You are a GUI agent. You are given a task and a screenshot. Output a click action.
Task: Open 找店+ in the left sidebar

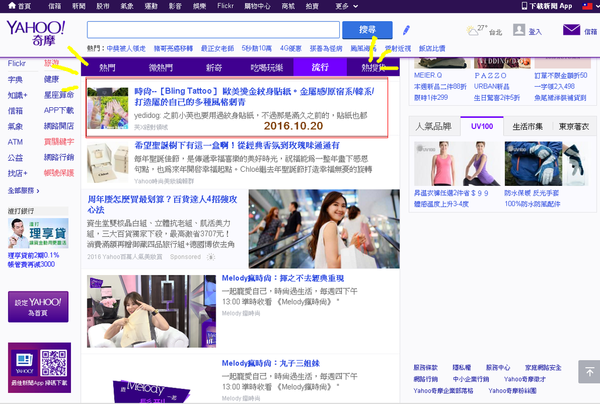(18, 173)
